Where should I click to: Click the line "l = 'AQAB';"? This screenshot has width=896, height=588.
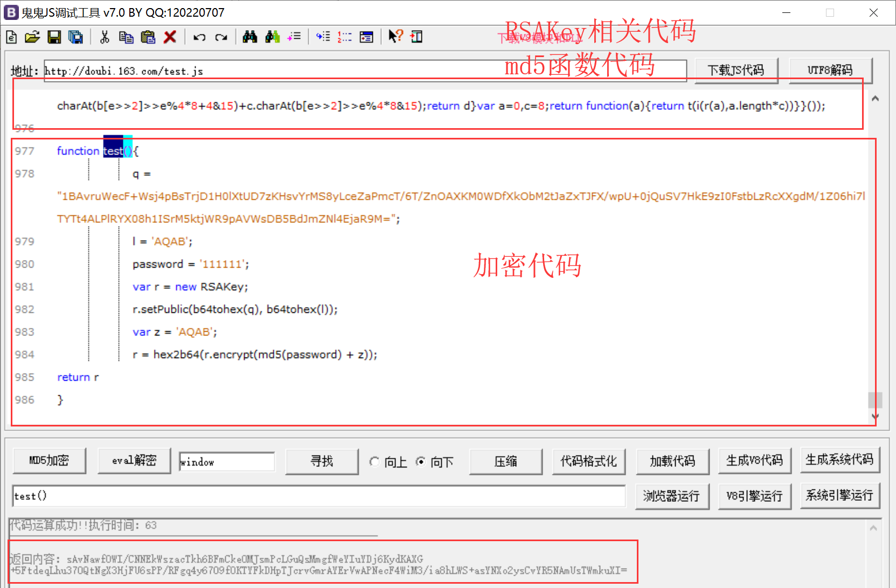pyautogui.click(x=162, y=242)
